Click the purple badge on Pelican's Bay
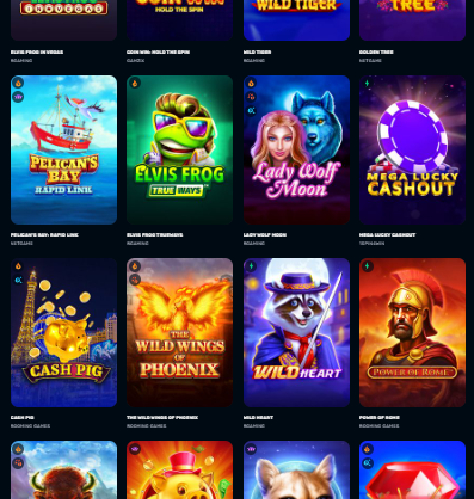The width and height of the screenshot is (474, 499). (x=18, y=97)
